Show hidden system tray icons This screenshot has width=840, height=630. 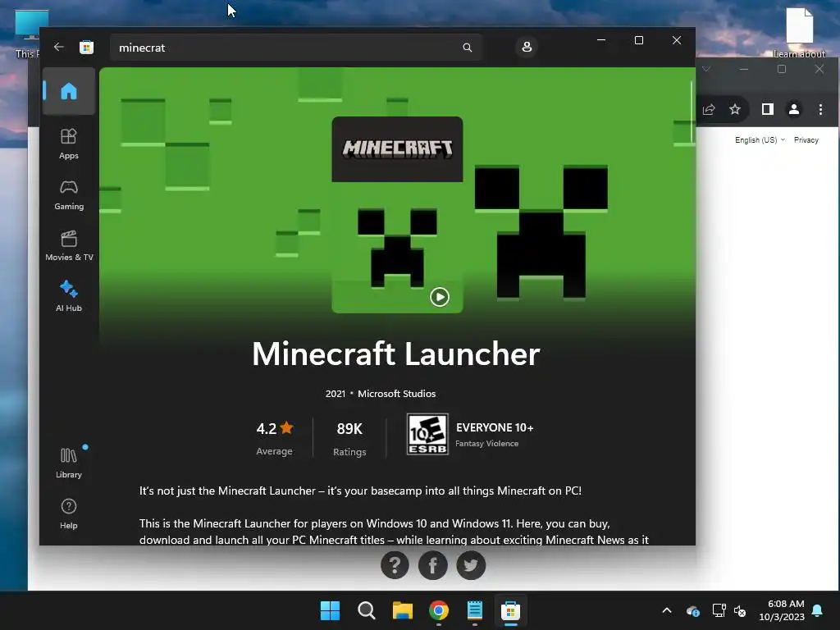click(x=667, y=610)
